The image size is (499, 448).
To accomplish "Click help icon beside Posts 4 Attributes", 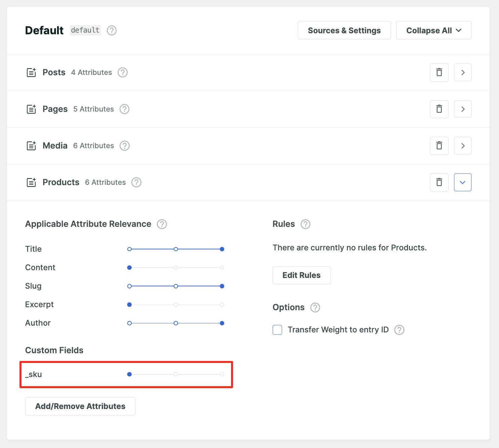I will [x=123, y=73].
